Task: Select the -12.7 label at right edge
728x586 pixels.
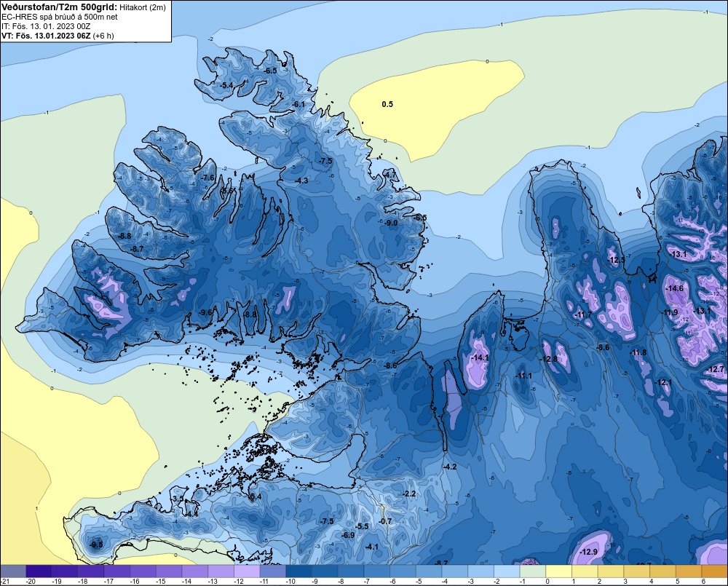Action: [x=716, y=369]
